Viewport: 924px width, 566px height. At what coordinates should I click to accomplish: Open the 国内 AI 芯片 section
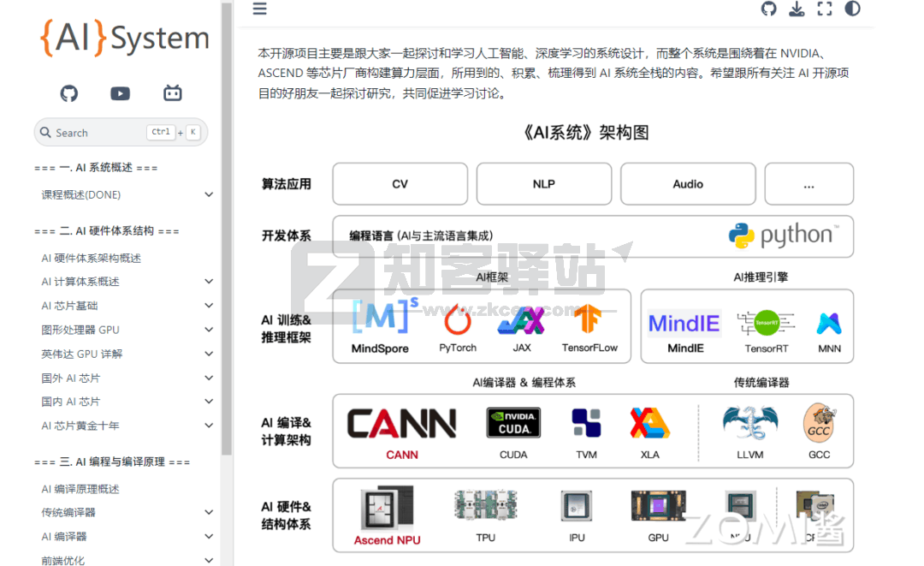point(70,401)
